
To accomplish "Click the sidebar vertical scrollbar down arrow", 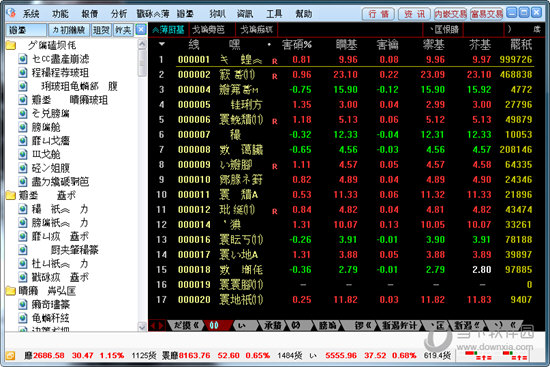I will (142, 326).
